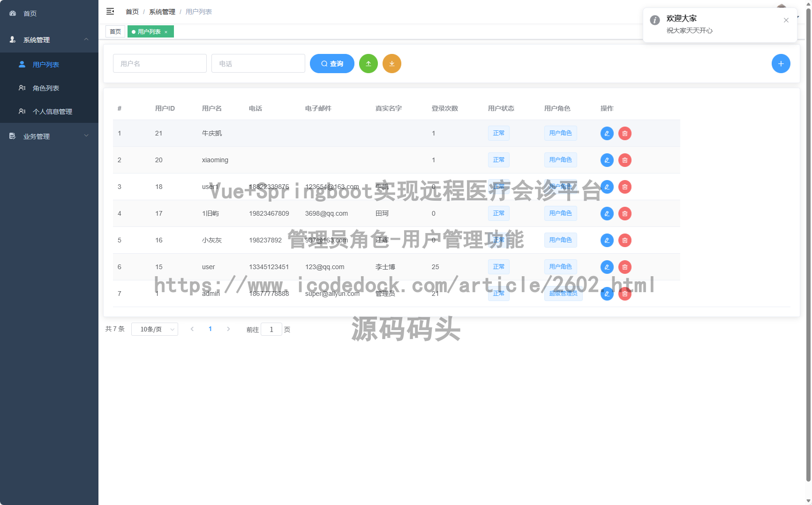Switch to the 首页 tab
This screenshot has width=812, height=505.
point(115,31)
